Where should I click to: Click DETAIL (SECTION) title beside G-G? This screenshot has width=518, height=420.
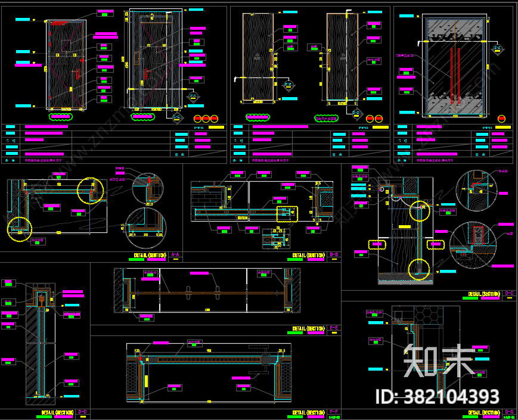484,412
